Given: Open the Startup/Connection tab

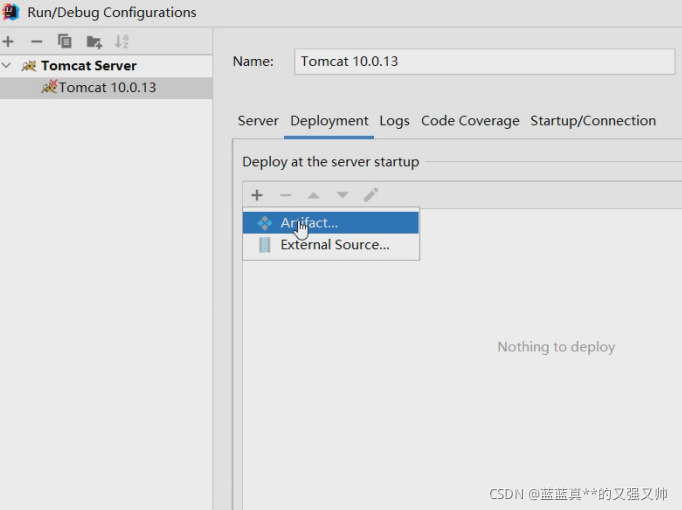Looking at the screenshot, I should pos(593,121).
